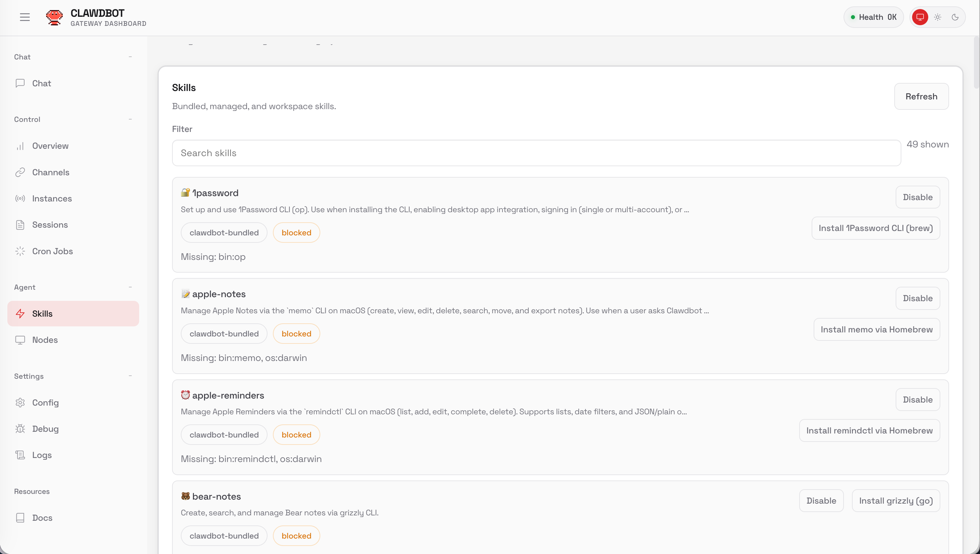
Task: Collapse the Agent sidebar section
Action: pos(130,287)
